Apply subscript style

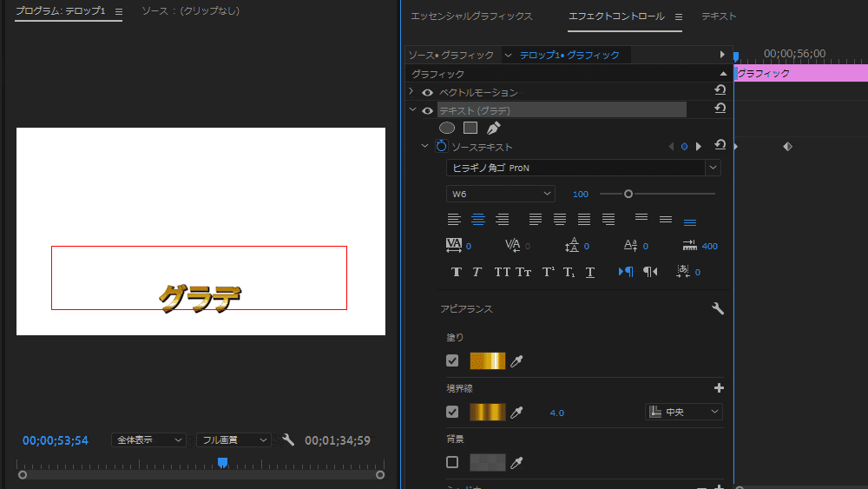click(569, 272)
